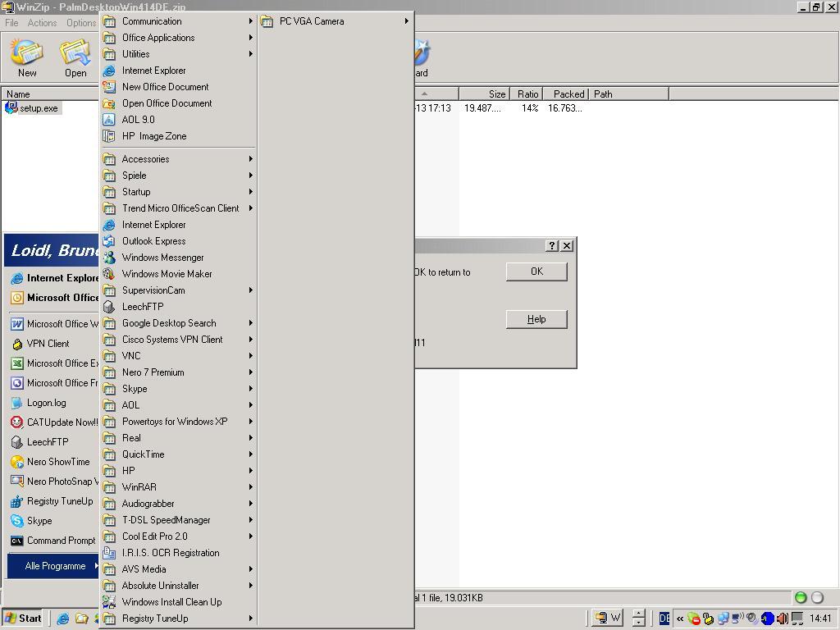Expand the Cisco Systems VPN Client submenu
Image resolution: width=840 pixels, height=630 pixels.
(x=178, y=340)
